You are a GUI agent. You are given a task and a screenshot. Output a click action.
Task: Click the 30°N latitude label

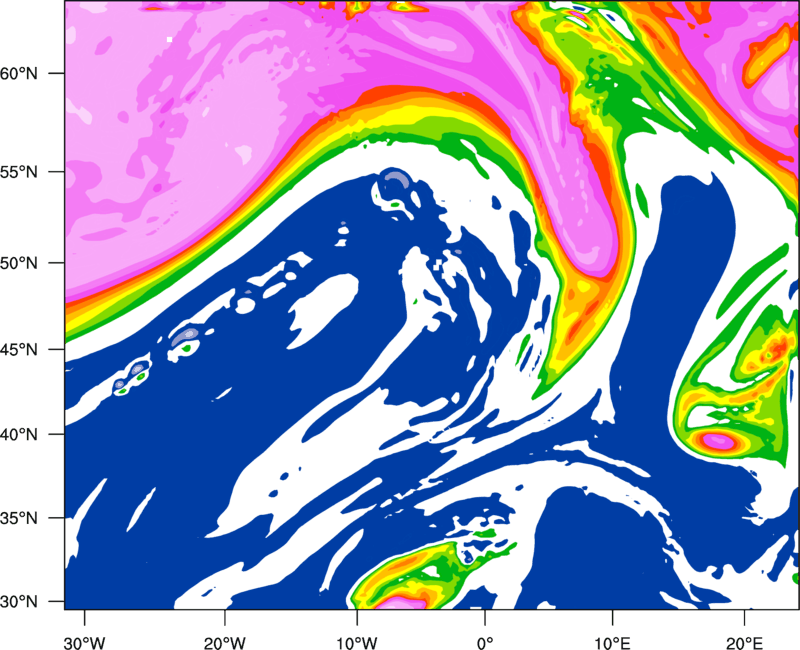pos(19,602)
